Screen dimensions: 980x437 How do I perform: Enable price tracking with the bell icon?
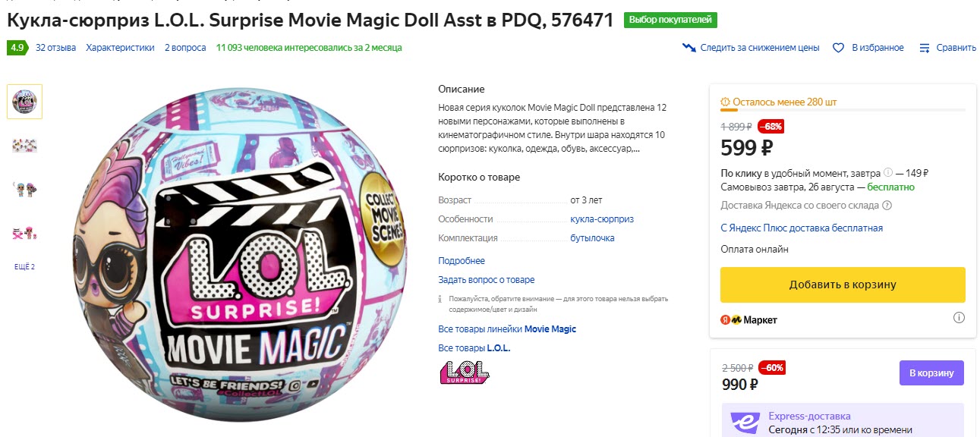click(687, 47)
